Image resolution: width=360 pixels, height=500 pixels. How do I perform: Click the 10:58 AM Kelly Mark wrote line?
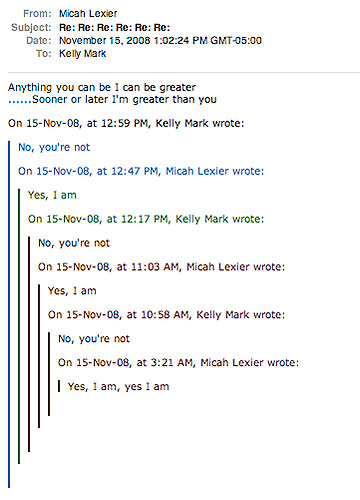click(x=167, y=315)
